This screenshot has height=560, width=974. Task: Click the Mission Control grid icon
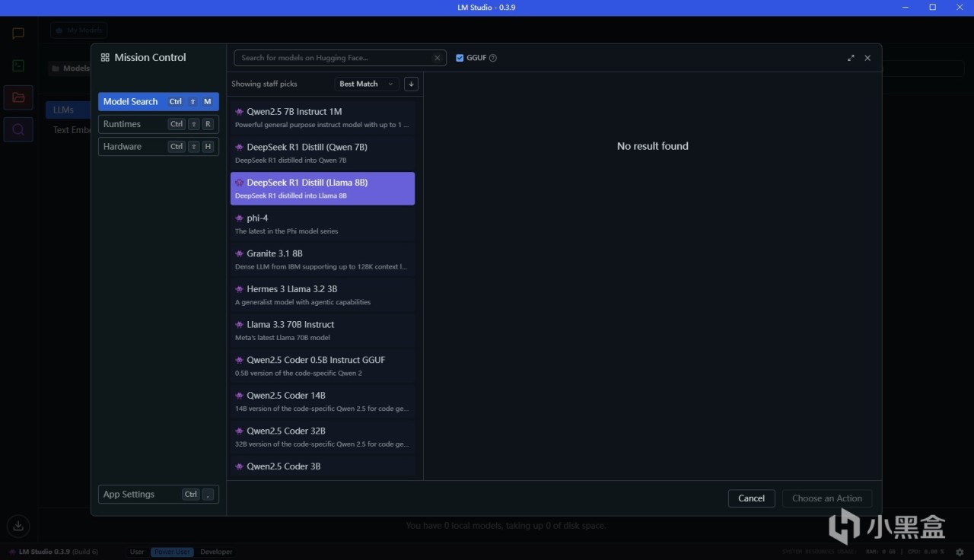tap(105, 57)
